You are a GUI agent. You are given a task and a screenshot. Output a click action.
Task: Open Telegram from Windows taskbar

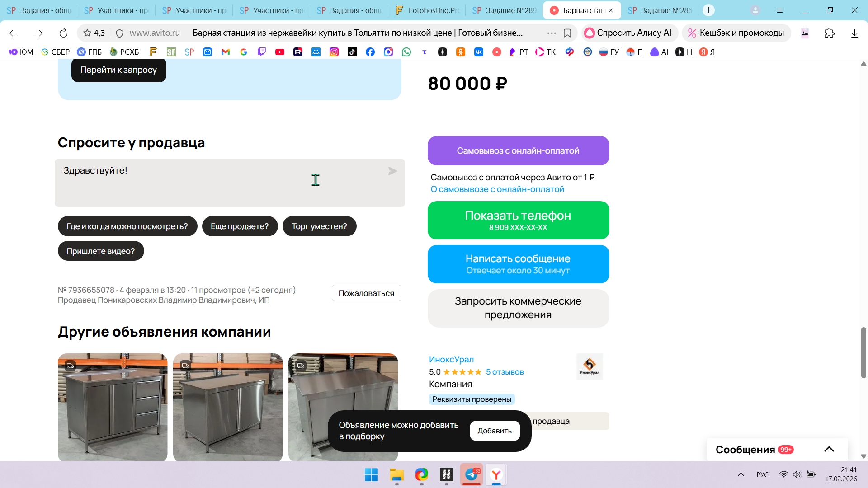(472, 474)
